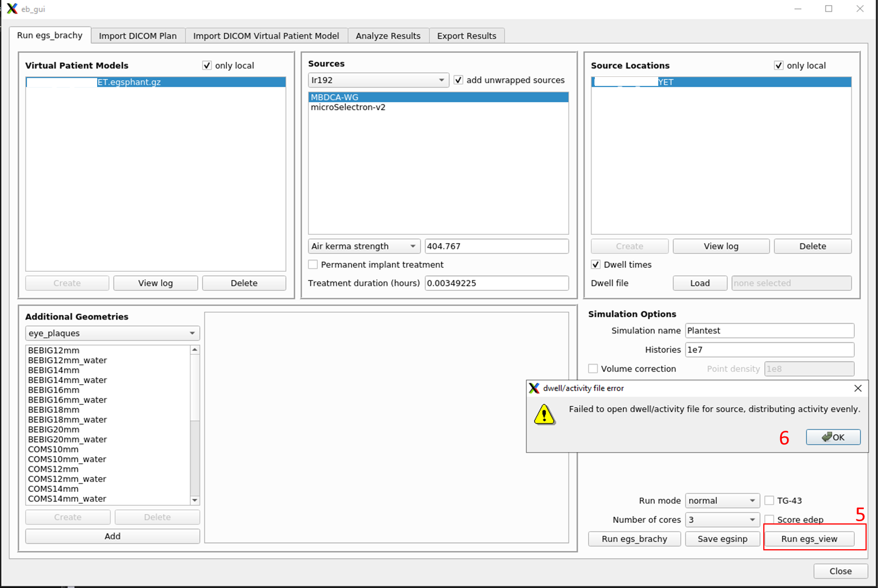
Task: Click the Simulation name field
Action: pos(769,330)
